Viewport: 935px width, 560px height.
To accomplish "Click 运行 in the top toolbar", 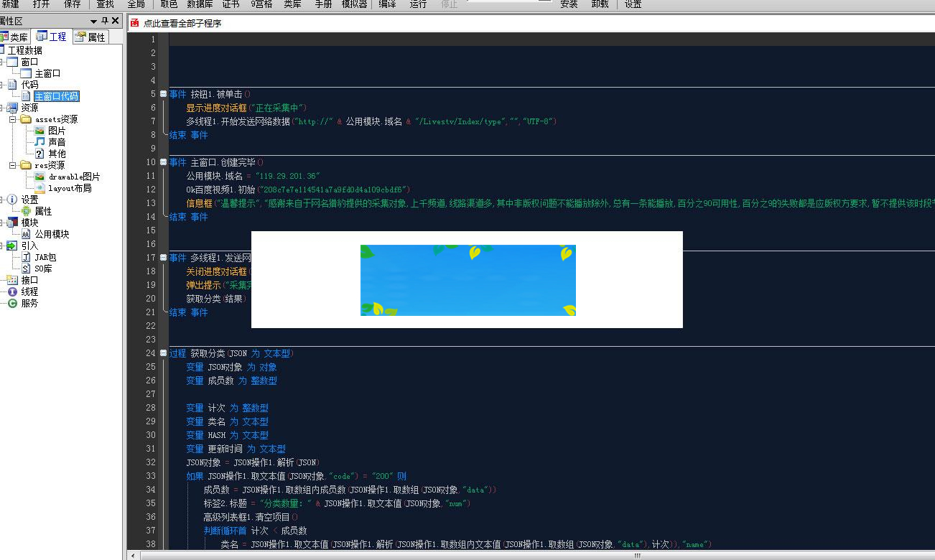I will 418,4.
